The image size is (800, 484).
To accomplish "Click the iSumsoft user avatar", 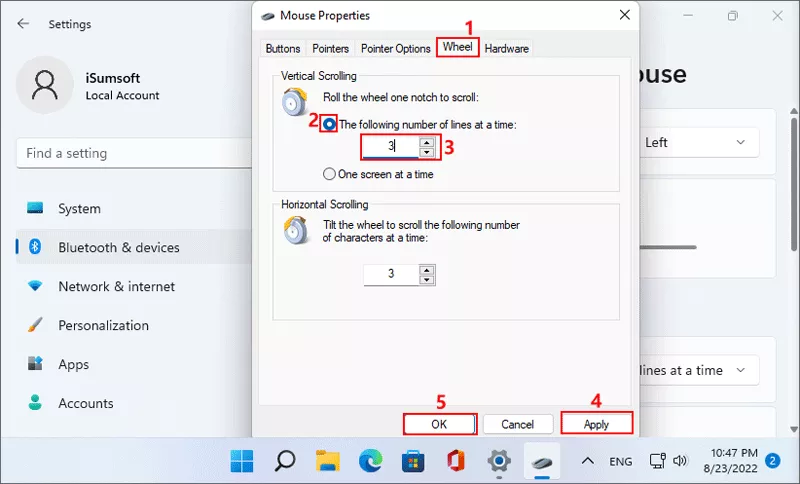I will [44, 85].
